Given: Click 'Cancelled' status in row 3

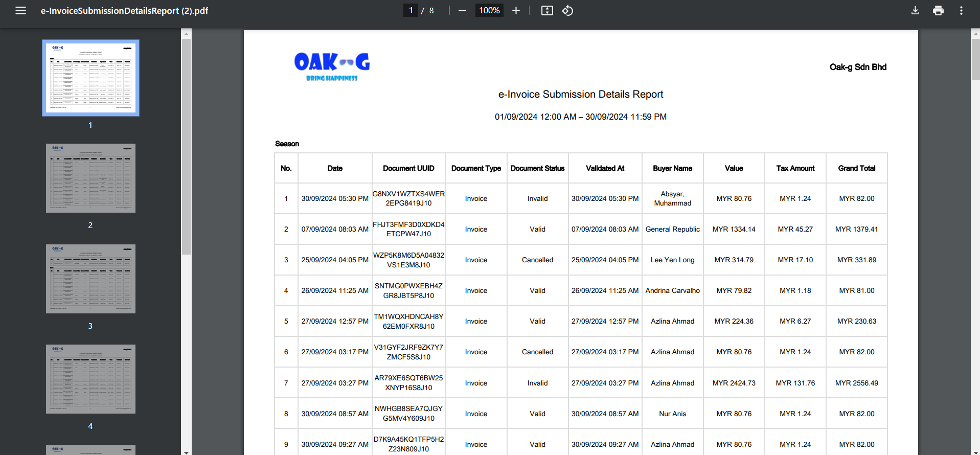Looking at the screenshot, I should coord(537,260).
